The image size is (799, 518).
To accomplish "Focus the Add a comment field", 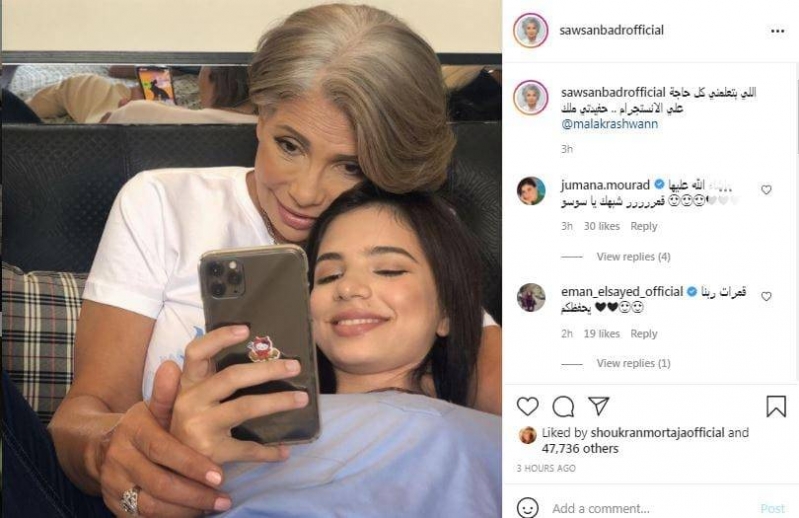I will 652,508.
